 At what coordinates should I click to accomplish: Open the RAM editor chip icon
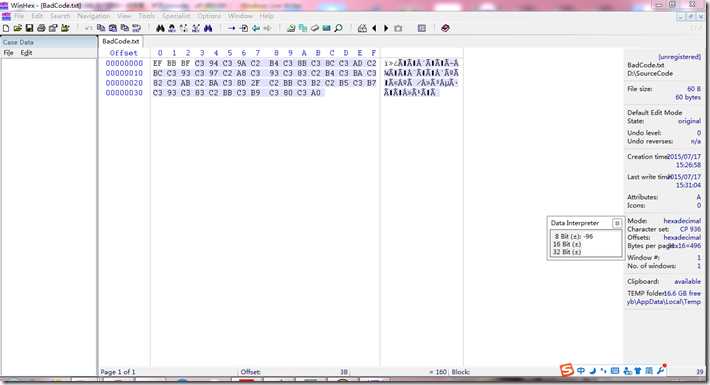click(326, 28)
